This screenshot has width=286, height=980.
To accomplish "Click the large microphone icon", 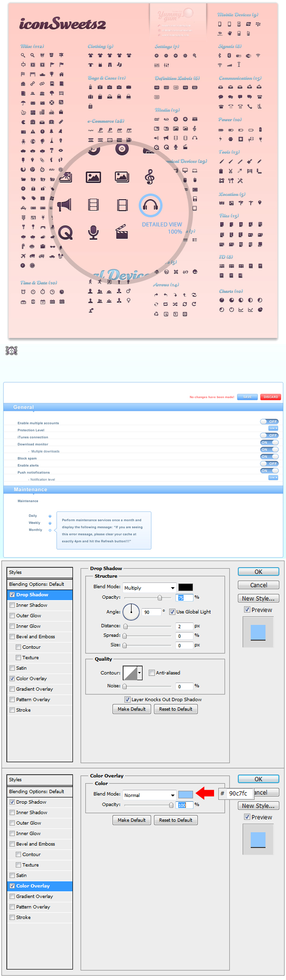I will pos(93,232).
